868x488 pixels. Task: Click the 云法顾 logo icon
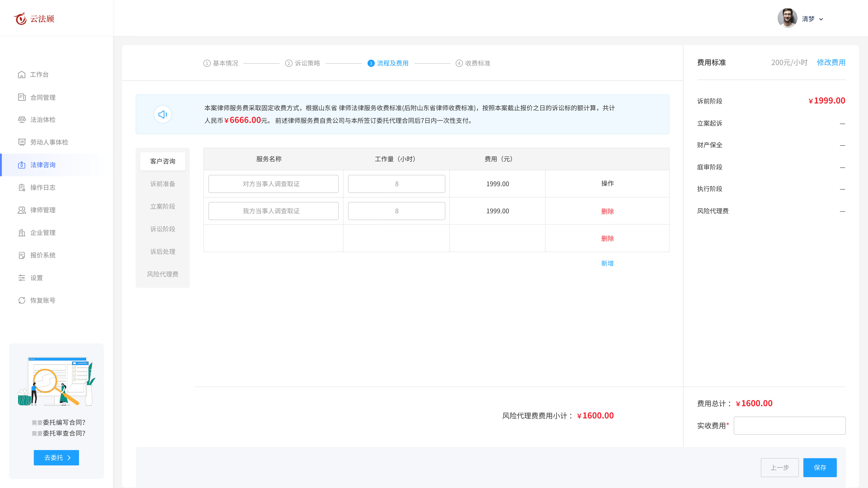click(20, 19)
